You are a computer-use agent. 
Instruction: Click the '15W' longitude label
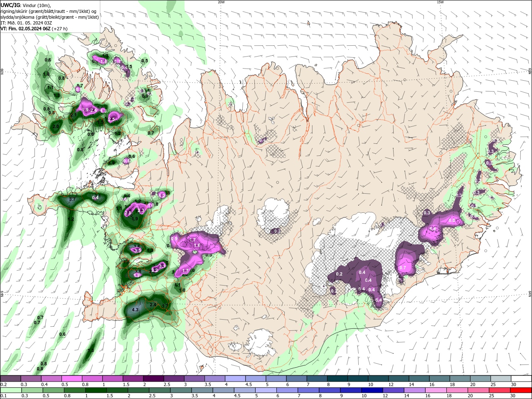pos(440,2)
